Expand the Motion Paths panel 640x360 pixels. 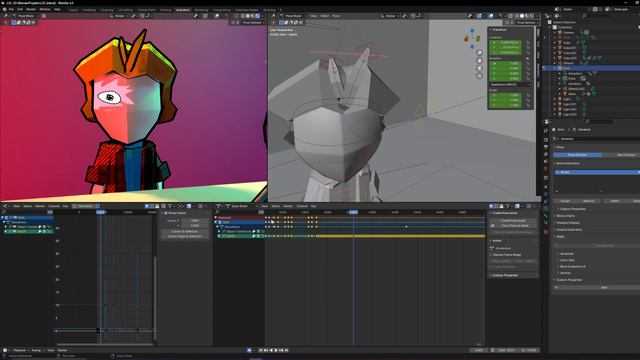click(x=566, y=216)
